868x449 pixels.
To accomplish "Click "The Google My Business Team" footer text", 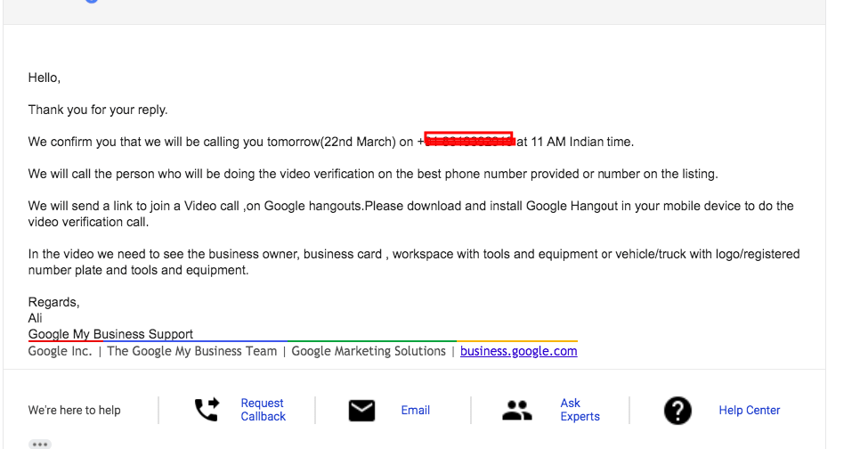I will pyautogui.click(x=191, y=351).
